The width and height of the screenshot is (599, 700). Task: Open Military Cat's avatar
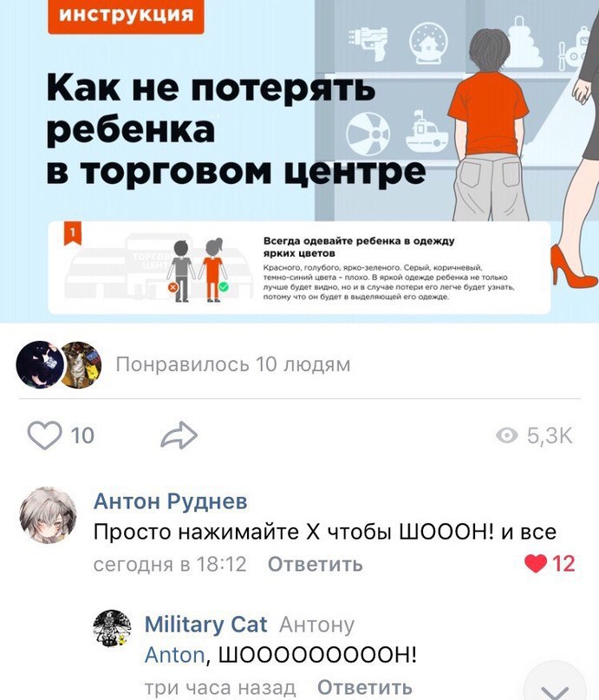[112, 629]
